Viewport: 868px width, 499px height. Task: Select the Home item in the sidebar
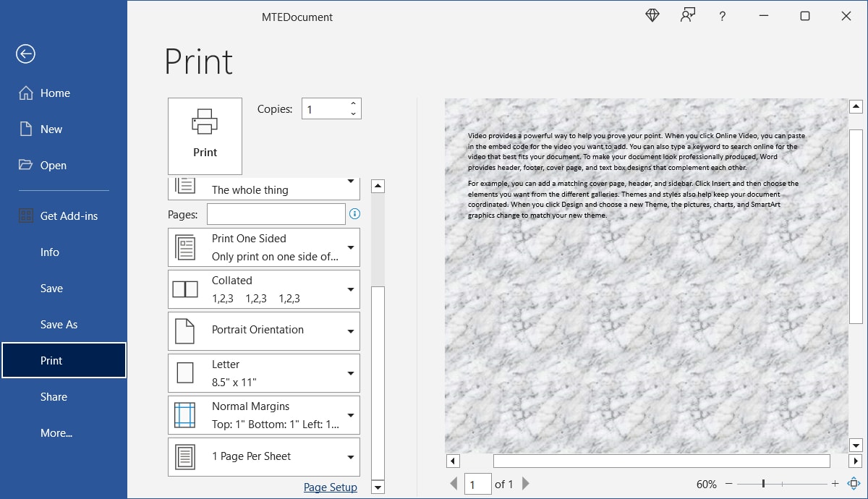pyautogui.click(x=54, y=93)
